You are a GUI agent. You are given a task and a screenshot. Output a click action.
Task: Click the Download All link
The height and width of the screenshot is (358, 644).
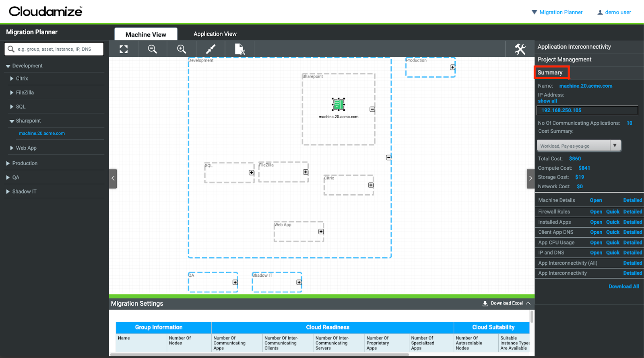[x=623, y=286]
